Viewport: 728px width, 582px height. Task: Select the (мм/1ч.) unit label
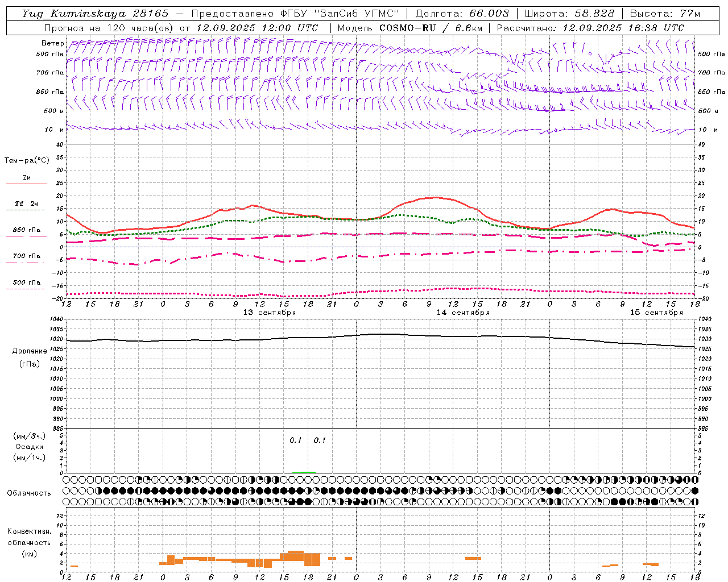pyautogui.click(x=29, y=458)
